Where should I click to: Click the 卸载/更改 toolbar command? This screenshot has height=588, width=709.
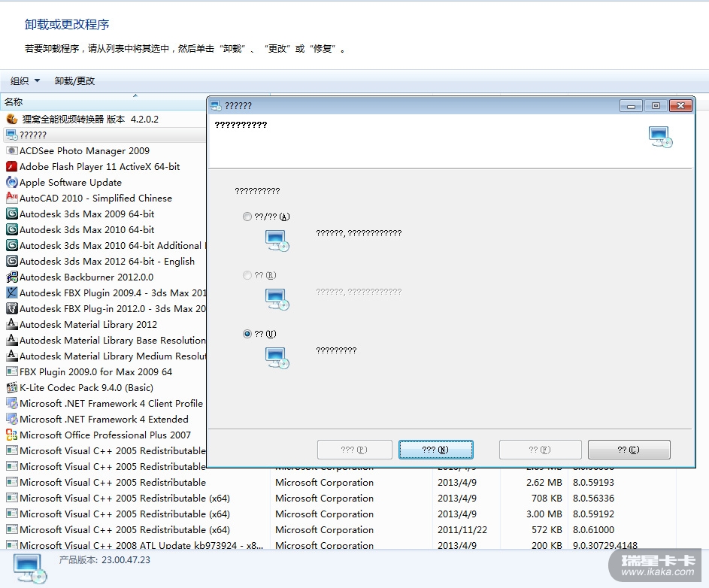pyautogui.click(x=74, y=81)
